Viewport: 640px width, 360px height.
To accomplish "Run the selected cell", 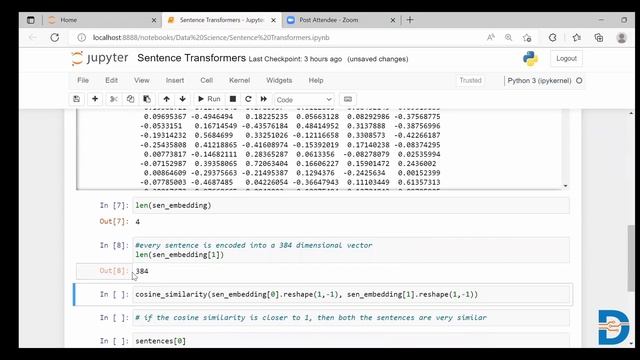I will (x=209, y=99).
